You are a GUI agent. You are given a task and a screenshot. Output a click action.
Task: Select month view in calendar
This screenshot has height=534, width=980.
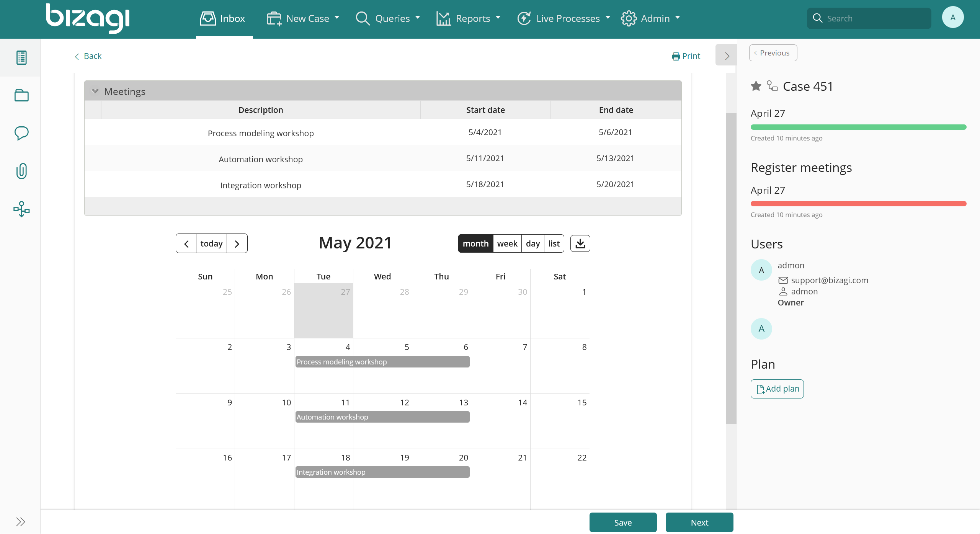coord(475,243)
